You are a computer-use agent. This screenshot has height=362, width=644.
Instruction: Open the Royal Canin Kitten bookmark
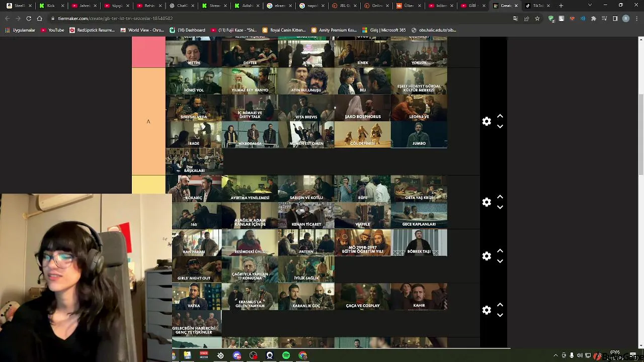[x=284, y=30]
